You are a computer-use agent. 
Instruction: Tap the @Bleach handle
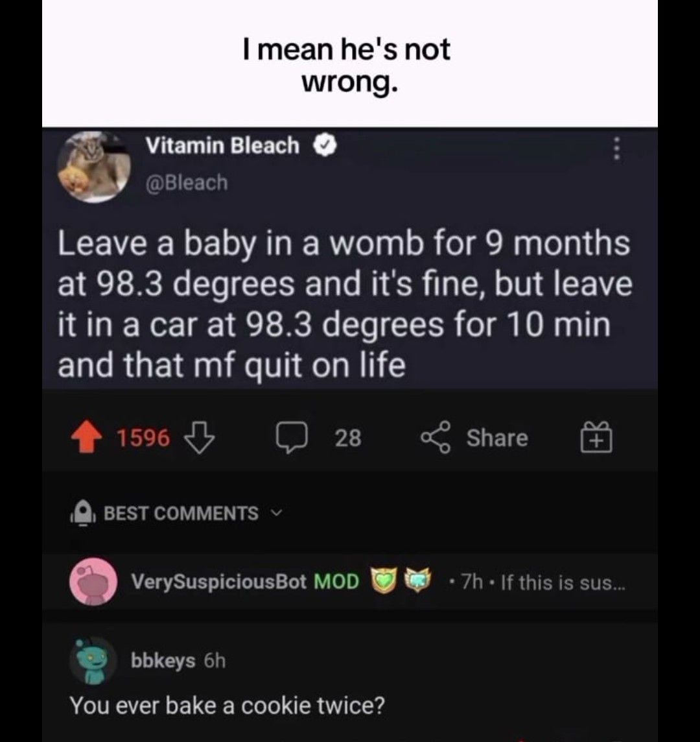pyautogui.click(x=187, y=183)
